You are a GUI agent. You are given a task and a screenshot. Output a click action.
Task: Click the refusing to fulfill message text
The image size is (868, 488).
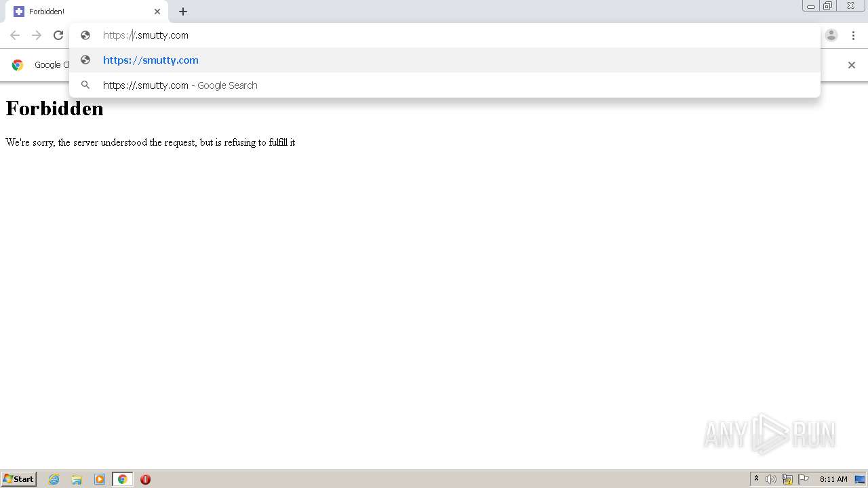click(150, 142)
